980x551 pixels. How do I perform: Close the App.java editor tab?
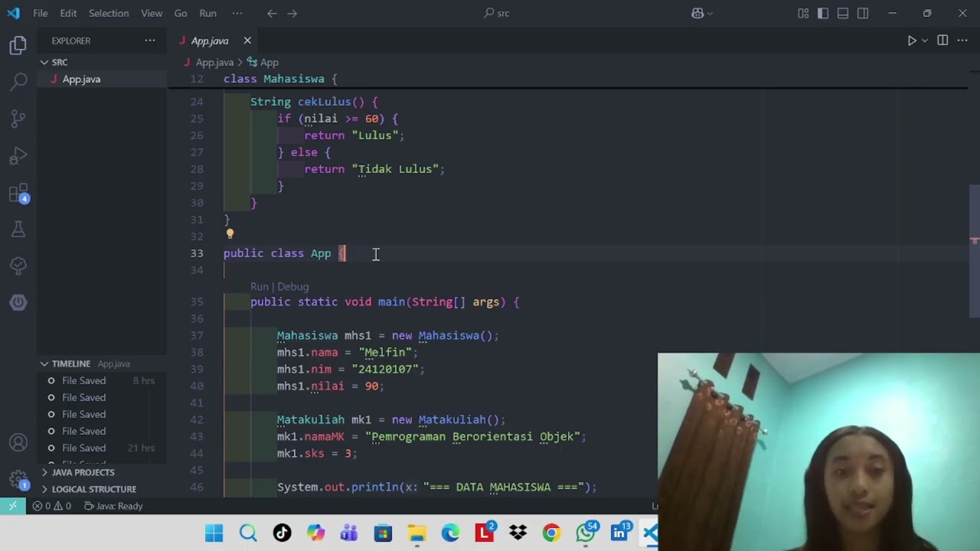pos(247,41)
